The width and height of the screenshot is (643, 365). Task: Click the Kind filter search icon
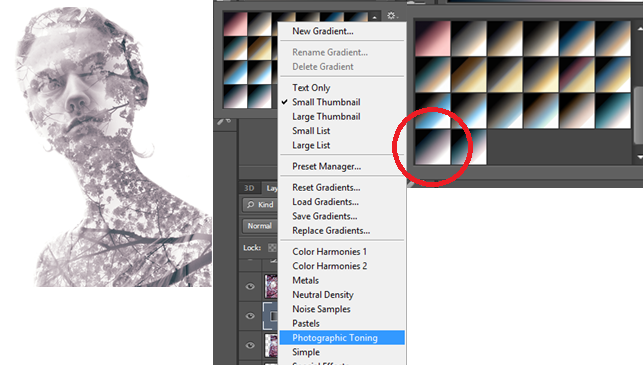pyautogui.click(x=251, y=204)
